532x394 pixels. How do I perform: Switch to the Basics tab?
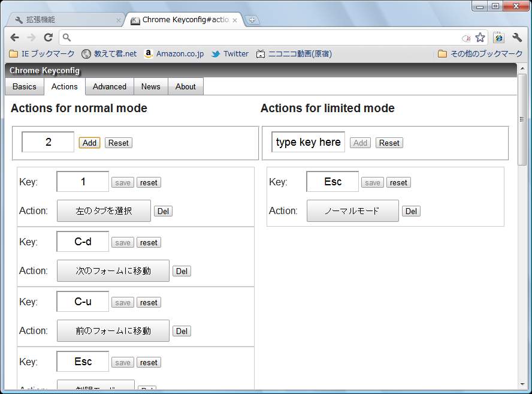25,86
